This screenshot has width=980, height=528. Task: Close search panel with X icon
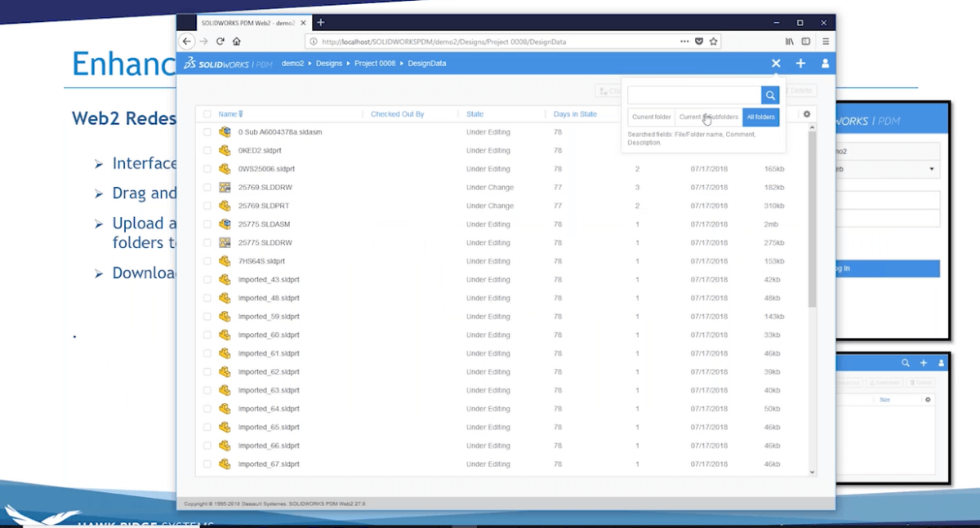coord(776,63)
